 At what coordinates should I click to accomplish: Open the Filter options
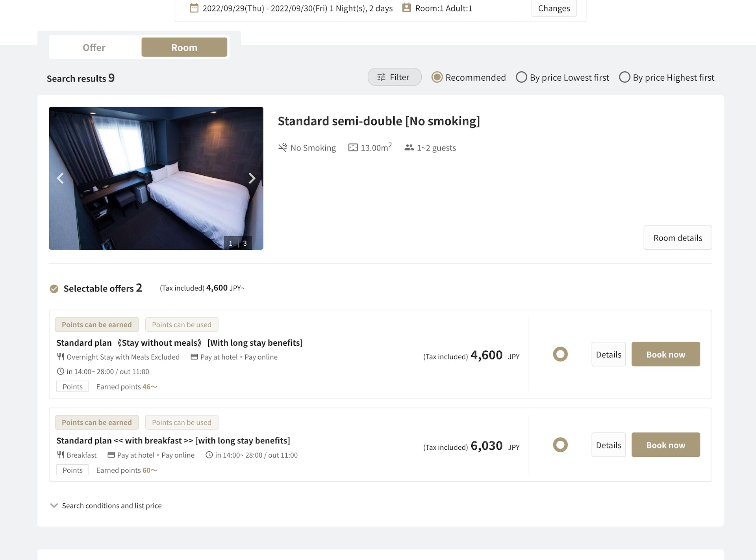coord(394,77)
